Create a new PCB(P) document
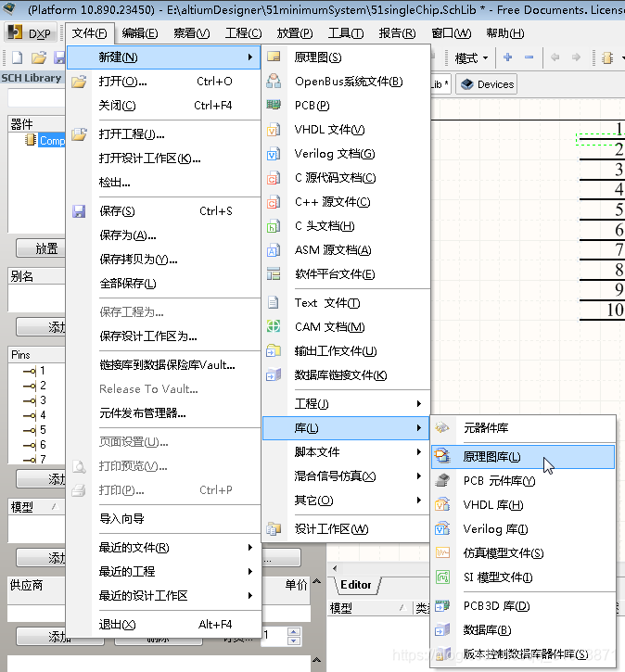This screenshot has width=625, height=672. (x=312, y=106)
